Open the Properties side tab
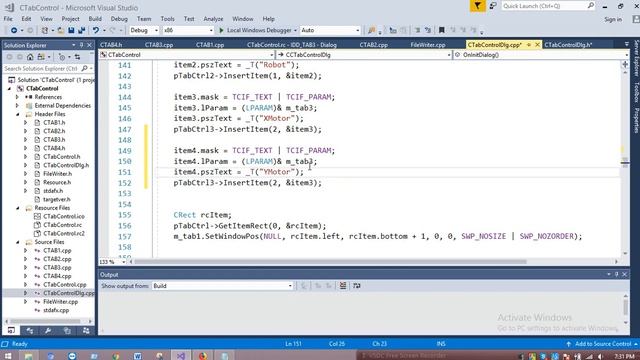Image resolution: width=640 pixels, height=360 pixels. (636, 120)
